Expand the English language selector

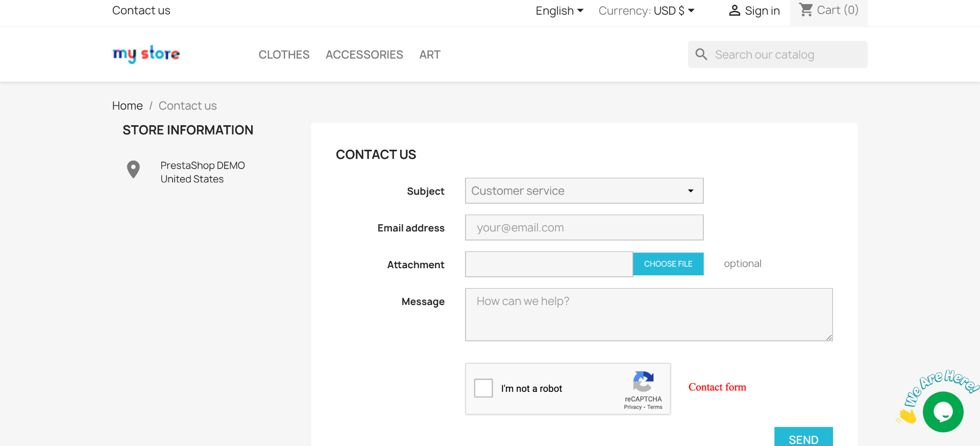coord(559,11)
